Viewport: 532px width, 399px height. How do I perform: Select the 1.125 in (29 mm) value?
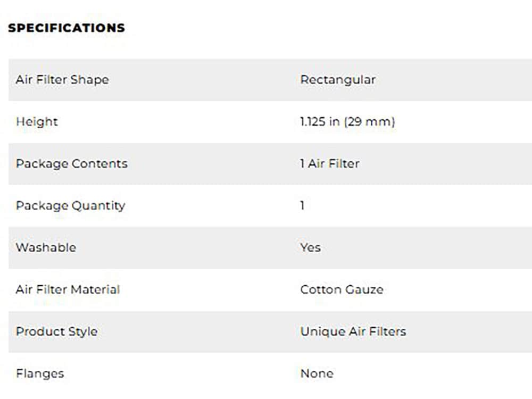(347, 122)
